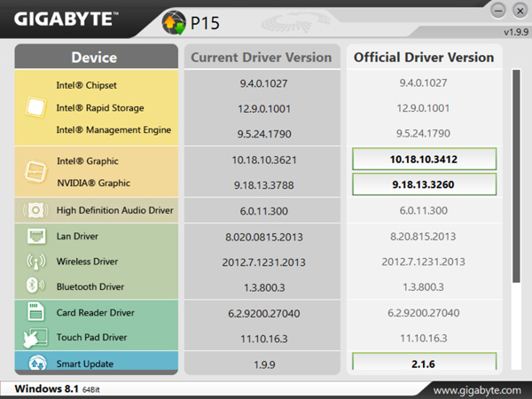Click the audio speaker icon
532x399 pixels.
click(35, 210)
